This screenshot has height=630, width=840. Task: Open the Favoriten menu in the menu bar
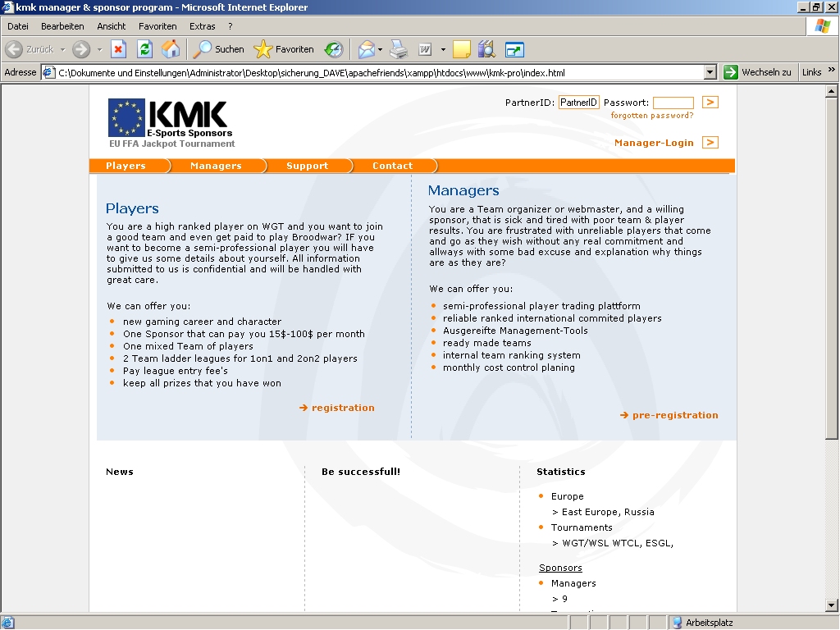[x=157, y=26]
